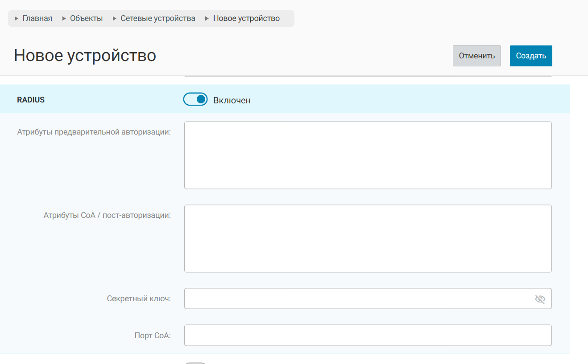Click the Включен label next to the switch

(x=232, y=100)
